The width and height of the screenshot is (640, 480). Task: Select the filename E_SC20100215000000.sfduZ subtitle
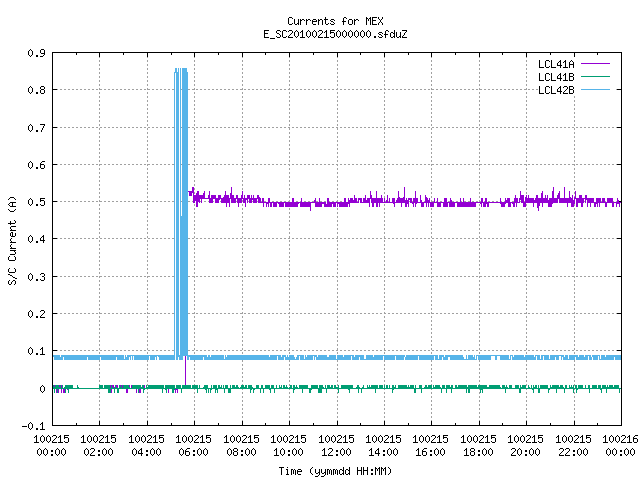tap(335, 34)
